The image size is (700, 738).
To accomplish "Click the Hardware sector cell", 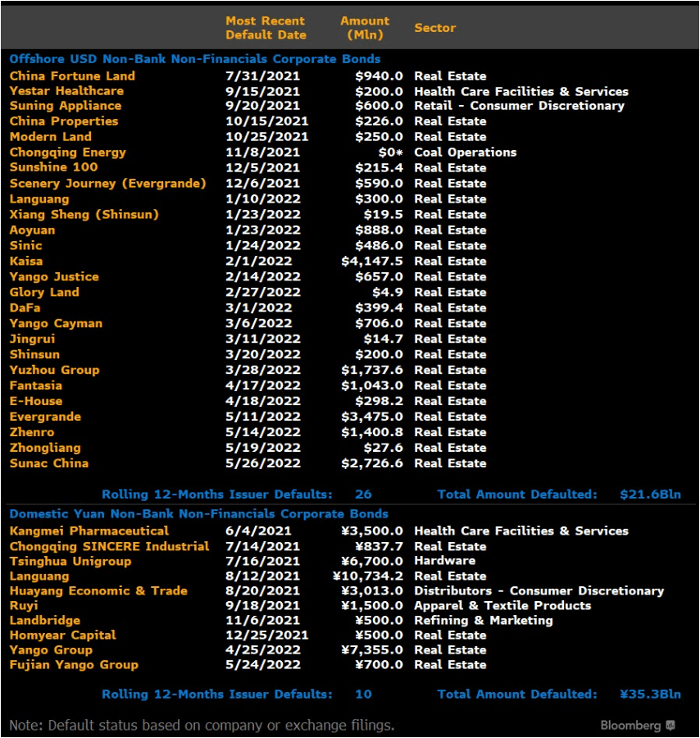I will pos(444,561).
